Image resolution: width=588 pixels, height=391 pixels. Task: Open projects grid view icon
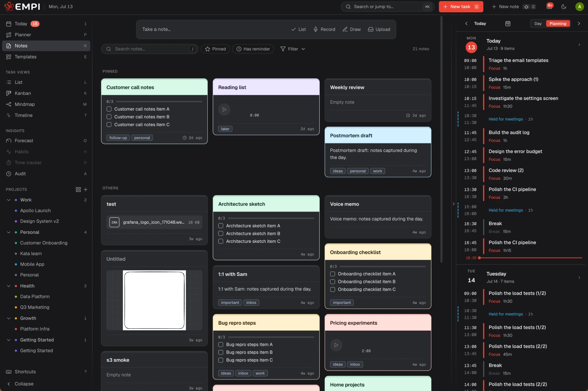(78, 189)
